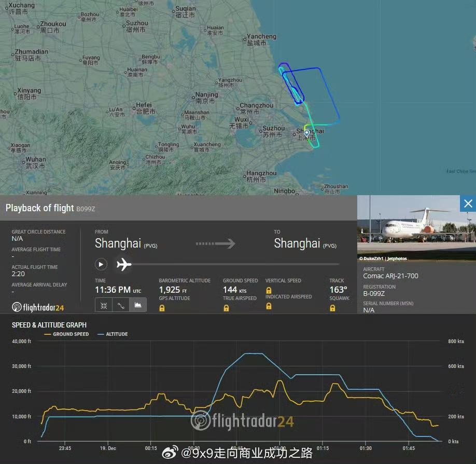Click the GROUND SPEED legend entry
This screenshot has height=464, width=476.
tap(66, 334)
